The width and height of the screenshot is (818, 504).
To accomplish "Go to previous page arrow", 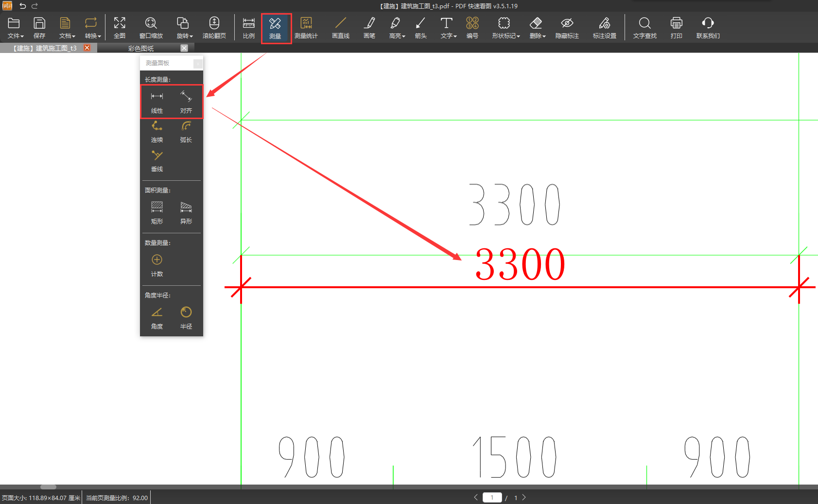I will point(476,497).
